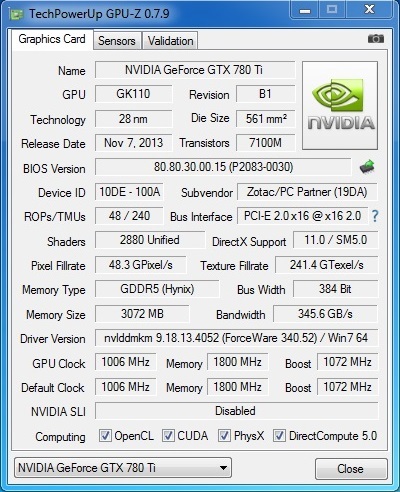
Task: Click the 'TechPowerUp GPU-Z 0.7.9' title text
Action: pyautogui.click(x=99, y=14)
